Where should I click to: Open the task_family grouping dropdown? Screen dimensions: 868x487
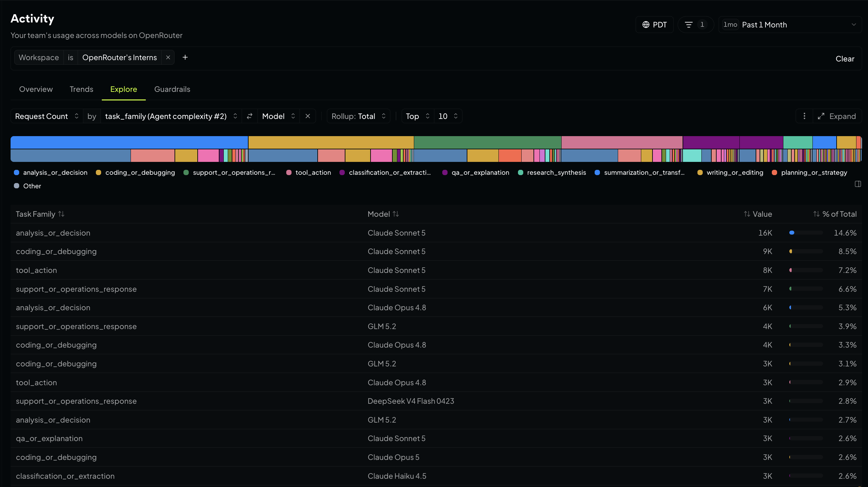171,116
